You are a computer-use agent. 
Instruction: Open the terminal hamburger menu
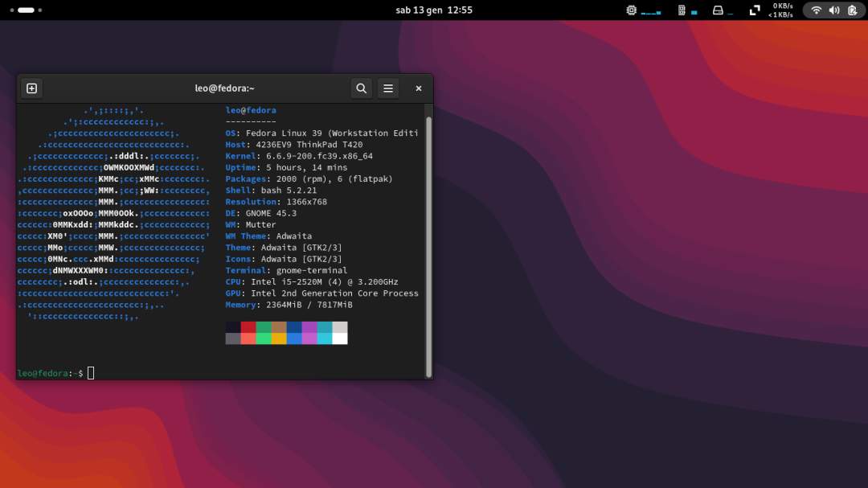point(388,88)
